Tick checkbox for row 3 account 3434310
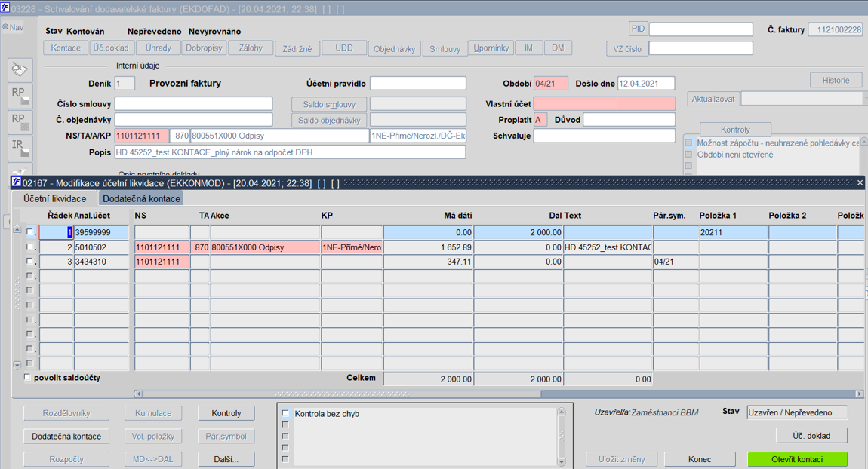The image size is (868, 469). [30, 262]
